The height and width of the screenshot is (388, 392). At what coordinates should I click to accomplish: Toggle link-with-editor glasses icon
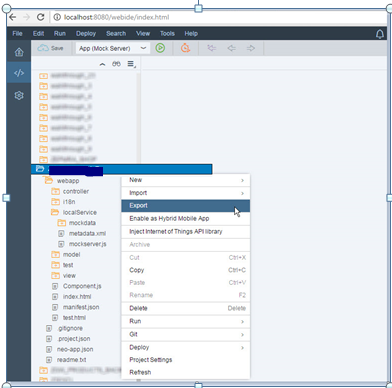click(116, 64)
